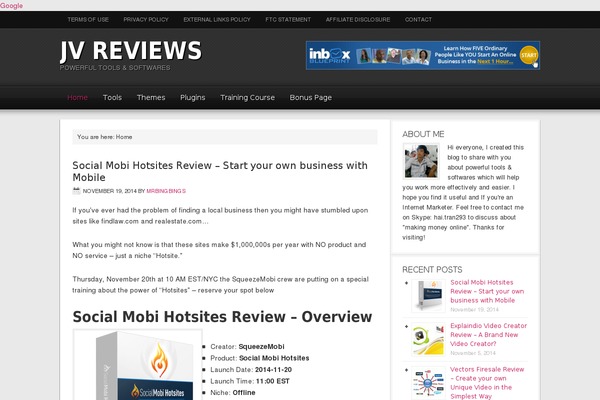Open the FTC Statement page

288,20
